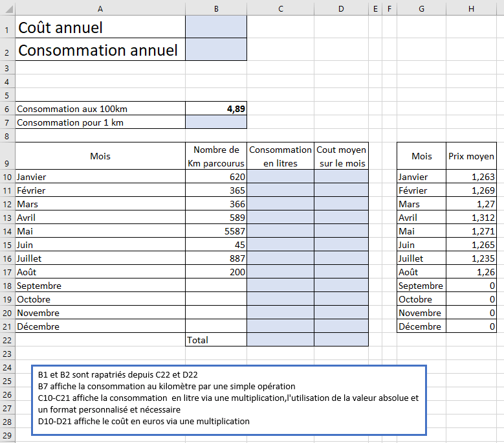Image resolution: width=504 pixels, height=443 pixels.
Task: Select the Décembre cell under "Cout moyen"
Action: pos(341,326)
